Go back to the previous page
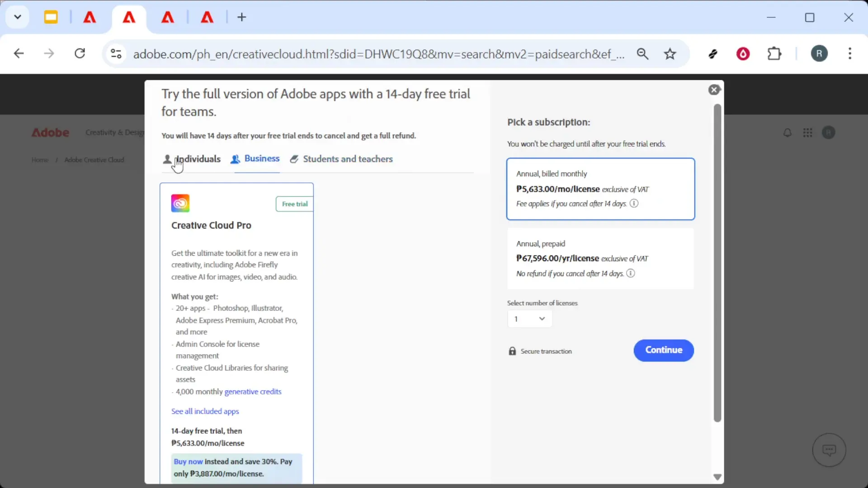The image size is (868, 488). 19,54
